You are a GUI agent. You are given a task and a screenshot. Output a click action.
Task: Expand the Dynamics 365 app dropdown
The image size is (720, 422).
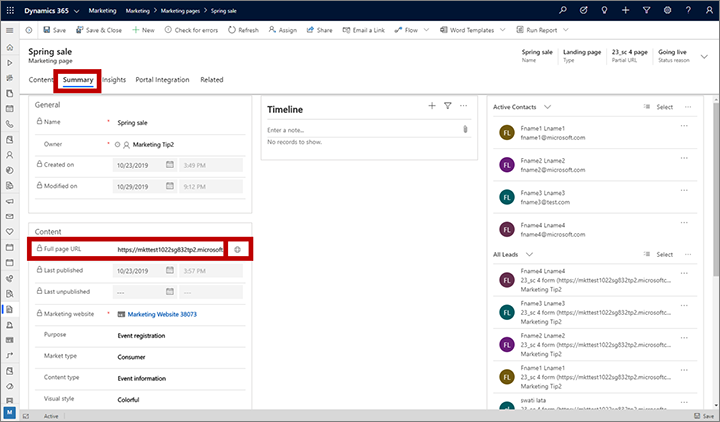77,11
